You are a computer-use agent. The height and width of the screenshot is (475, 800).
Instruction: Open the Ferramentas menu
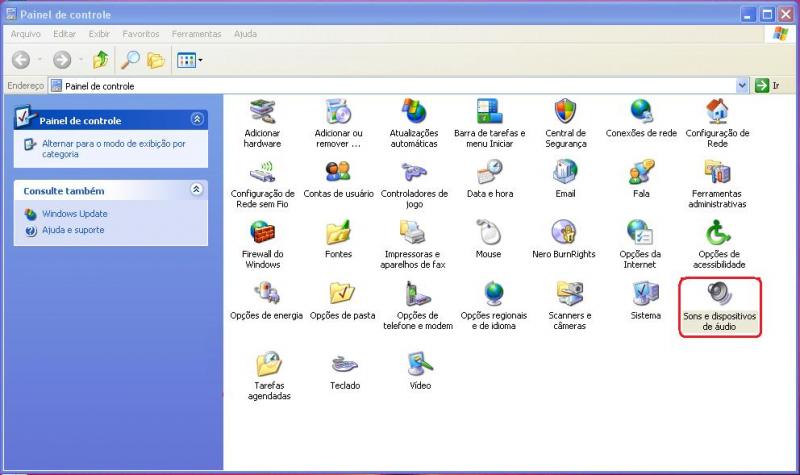tap(196, 34)
